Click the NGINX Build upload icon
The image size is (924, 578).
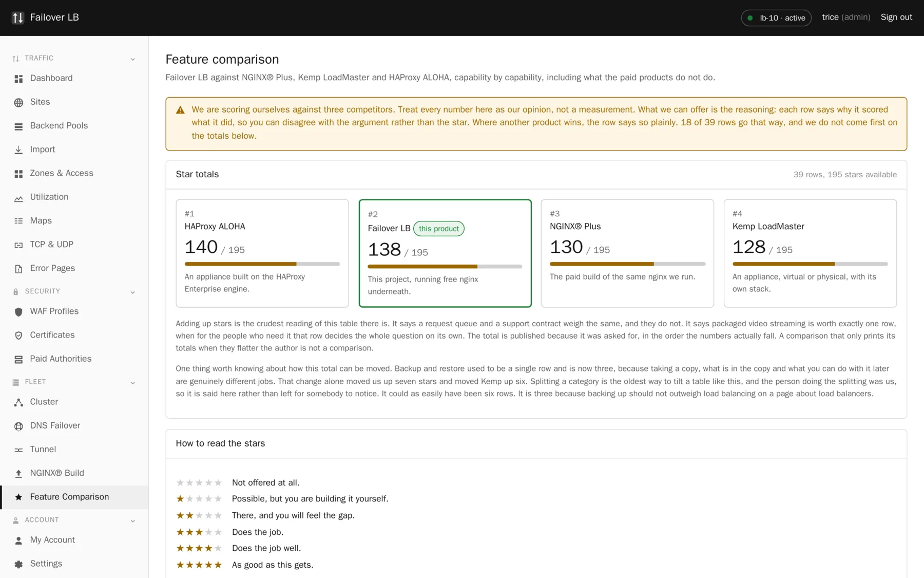(18, 474)
